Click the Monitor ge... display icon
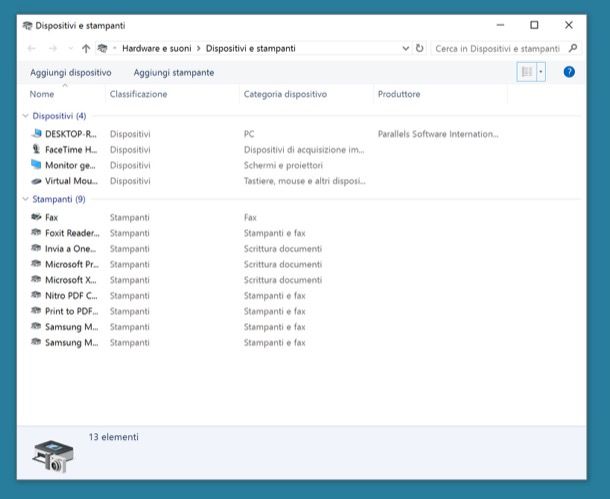The height and width of the screenshot is (499, 610). (36, 165)
